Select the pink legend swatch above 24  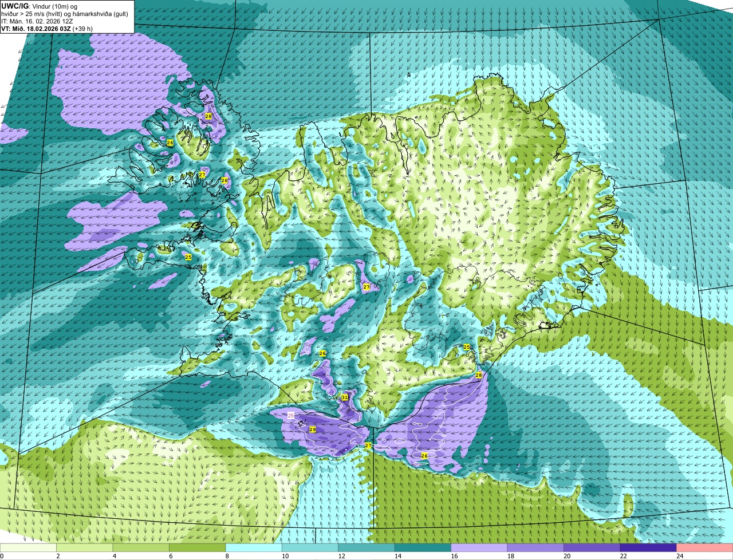(x=705, y=547)
